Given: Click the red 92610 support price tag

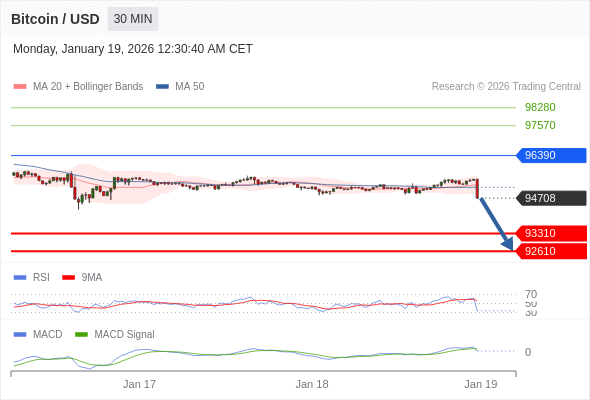Looking at the screenshot, I should [551, 251].
